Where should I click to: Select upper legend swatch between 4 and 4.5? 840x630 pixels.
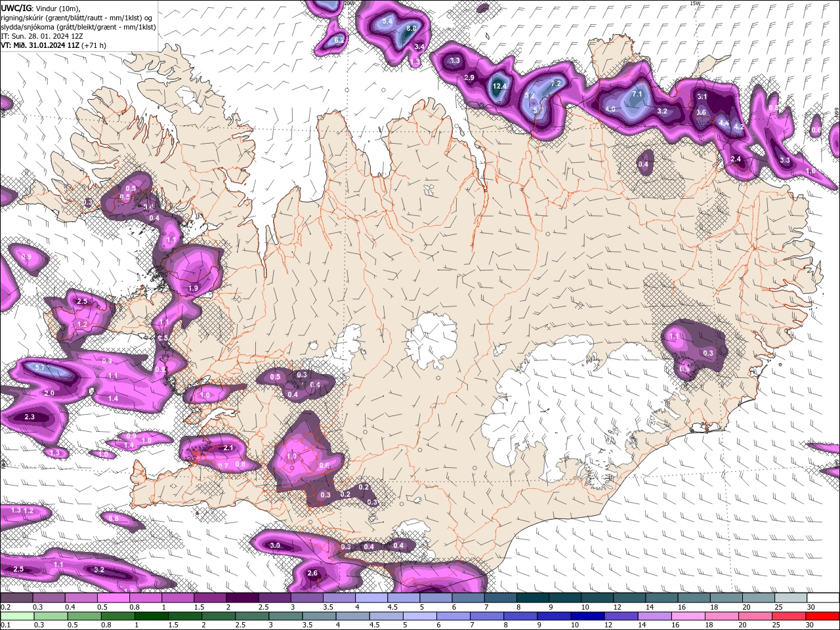tap(371, 598)
